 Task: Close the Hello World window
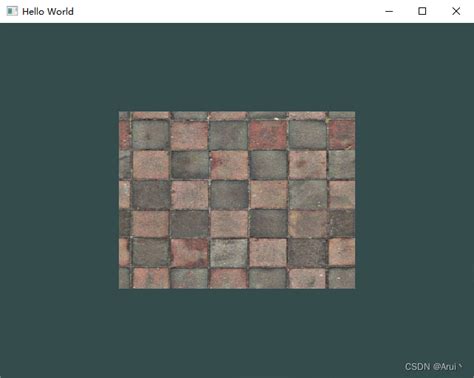point(456,11)
